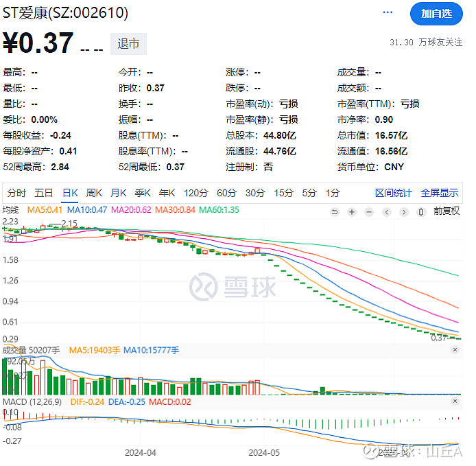Click the MA20:0.62 indicator label
Screen dimensions: 476x466
pyautogui.click(x=131, y=210)
